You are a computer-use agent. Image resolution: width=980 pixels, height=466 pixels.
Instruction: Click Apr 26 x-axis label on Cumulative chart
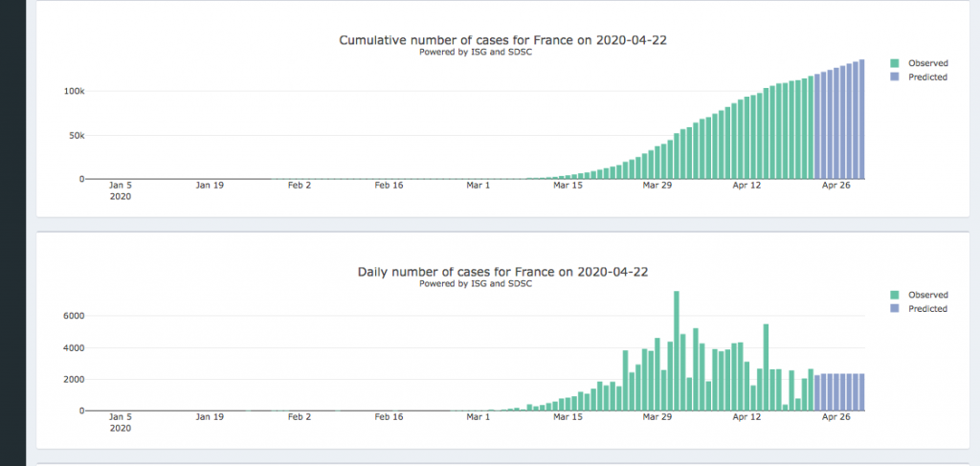pos(836,186)
